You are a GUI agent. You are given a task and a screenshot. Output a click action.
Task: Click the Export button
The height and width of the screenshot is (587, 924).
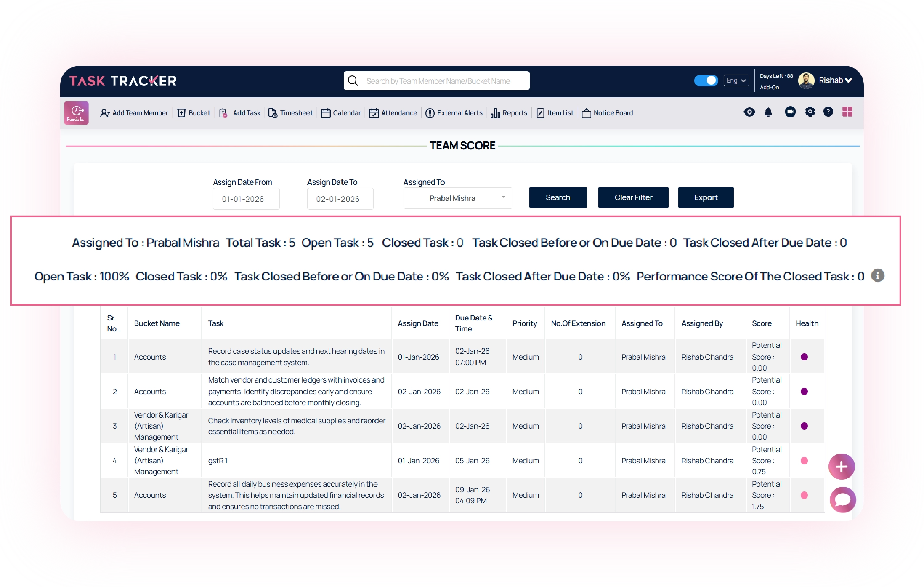click(x=705, y=197)
